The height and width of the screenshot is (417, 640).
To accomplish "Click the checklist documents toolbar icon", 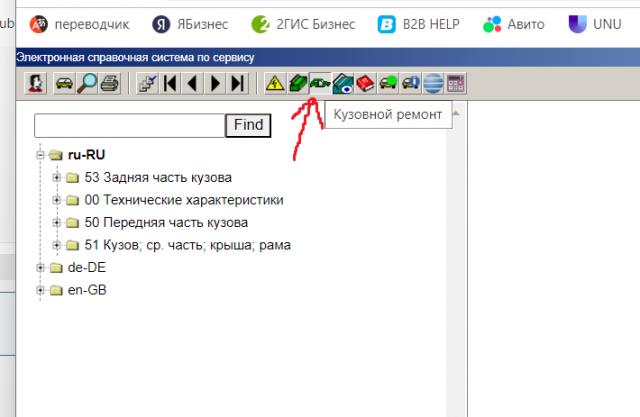I will [x=147, y=83].
